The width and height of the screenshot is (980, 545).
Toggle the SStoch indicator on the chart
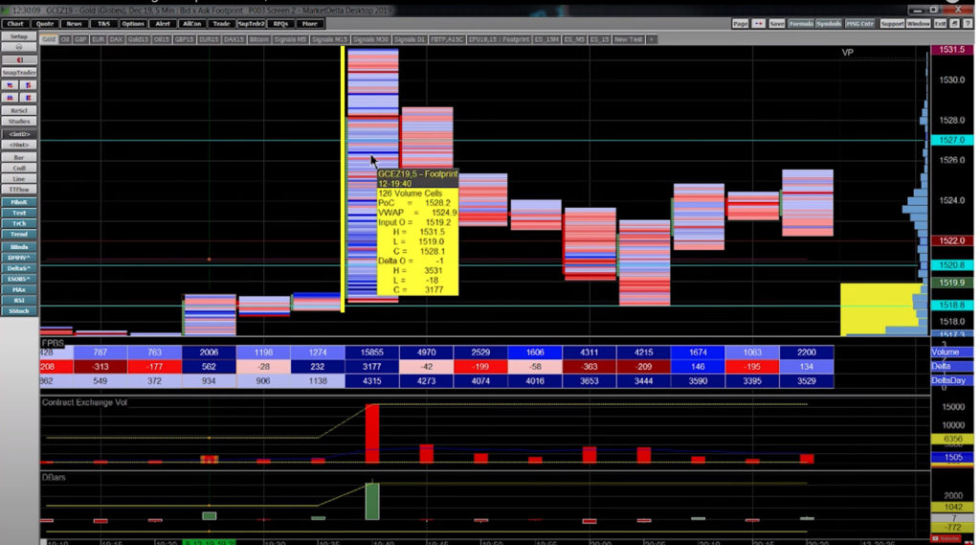19,311
